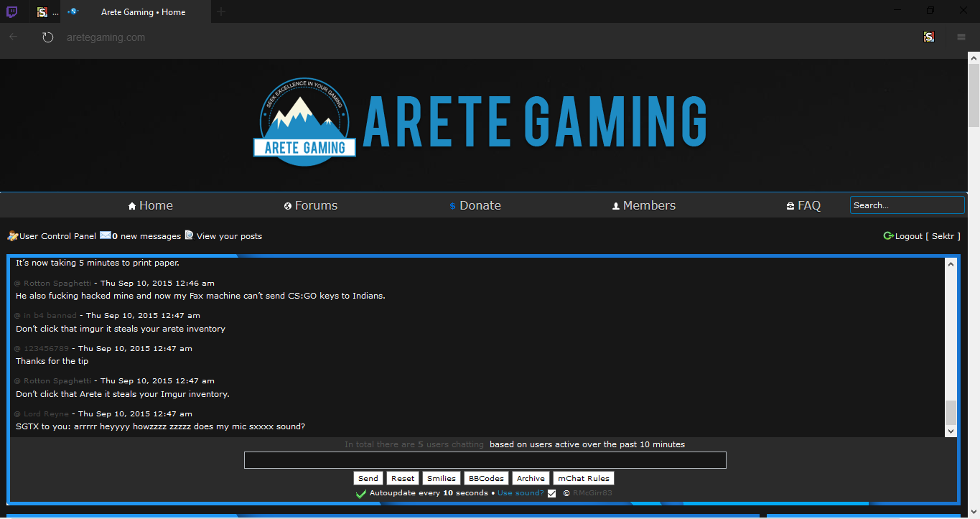Open the chat Archive
The width and height of the screenshot is (980, 519).
click(531, 478)
